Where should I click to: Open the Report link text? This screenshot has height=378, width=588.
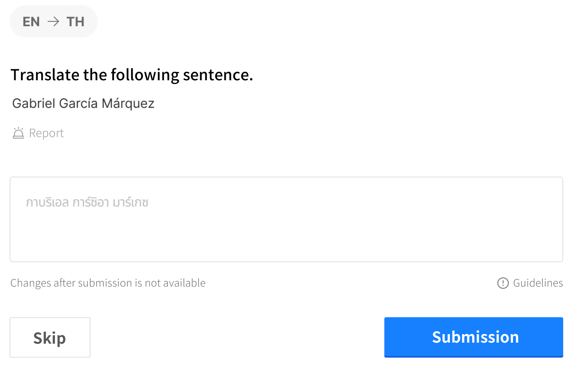[46, 133]
